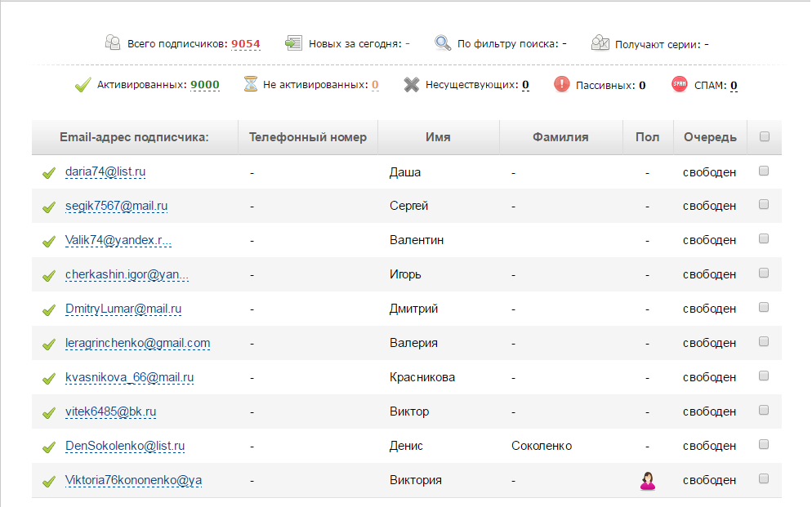Tick the checkbox in the Валерия row
The image size is (812, 507).
point(764,342)
